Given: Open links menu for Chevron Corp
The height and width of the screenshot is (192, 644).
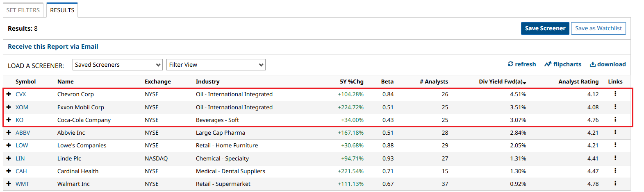Looking at the screenshot, I should [x=615, y=94].
